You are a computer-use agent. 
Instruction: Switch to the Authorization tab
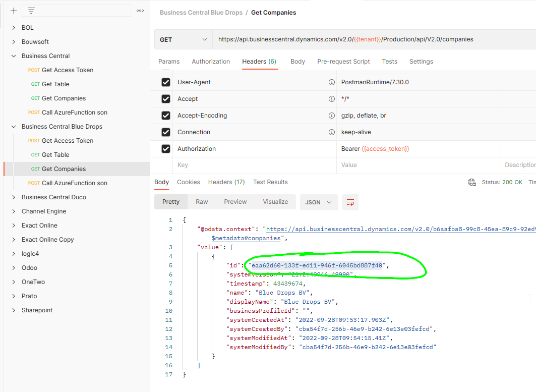pyautogui.click(x=211, y=62)
